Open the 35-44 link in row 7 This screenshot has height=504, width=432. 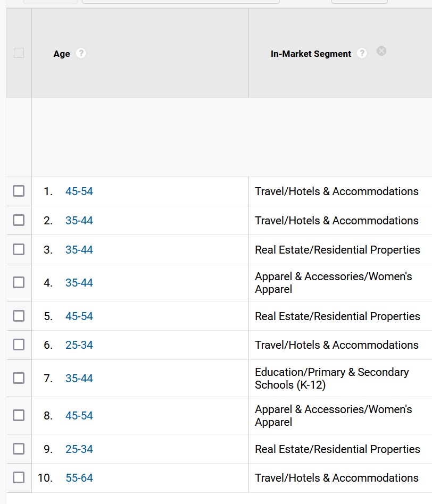79,379
